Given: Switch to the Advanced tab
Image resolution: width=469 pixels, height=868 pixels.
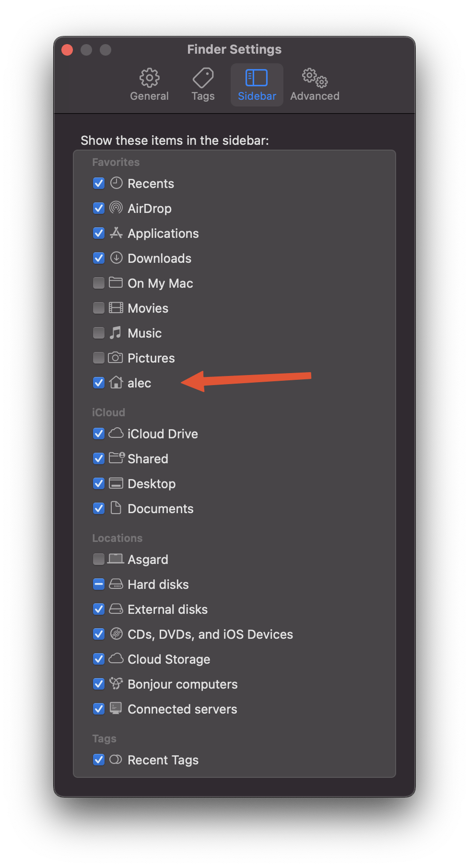Looking at the screenshot, I should [x=315, y=83].
